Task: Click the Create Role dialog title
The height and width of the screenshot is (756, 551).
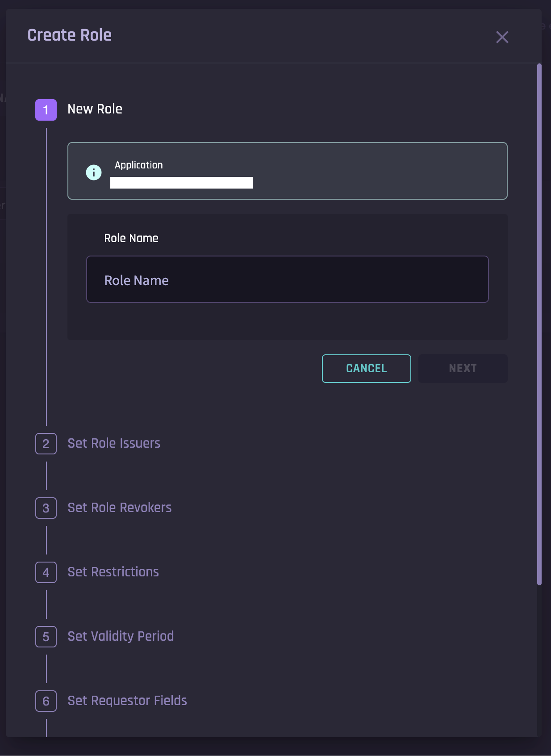Action: tap(70, 35)
